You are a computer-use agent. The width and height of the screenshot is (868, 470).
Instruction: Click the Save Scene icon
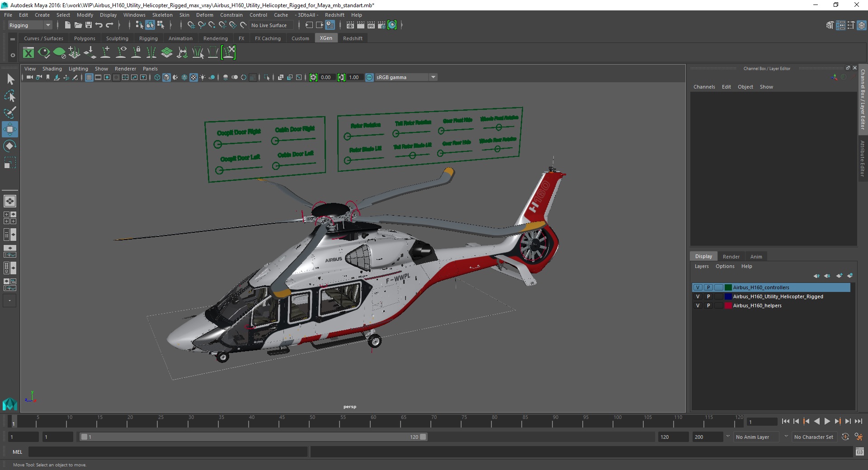point(88,25)
